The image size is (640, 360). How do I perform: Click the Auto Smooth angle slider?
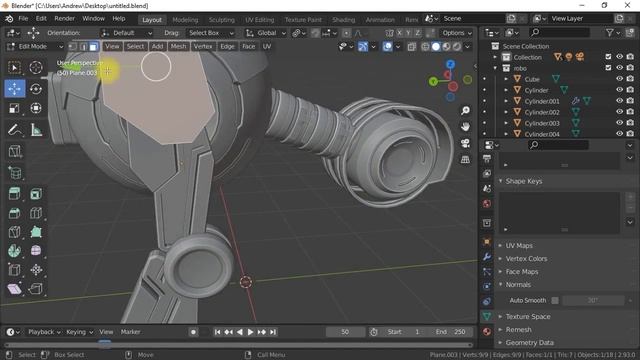coord(593,300)
